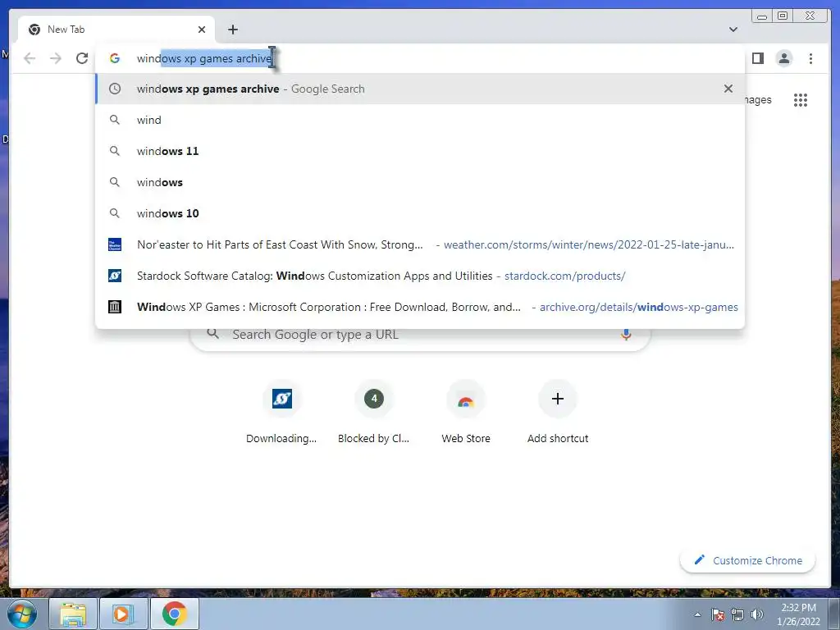Screen dimensions: 840x630
Task: Click the Chrome taskbar icon
Action: [x=174, y=614]
